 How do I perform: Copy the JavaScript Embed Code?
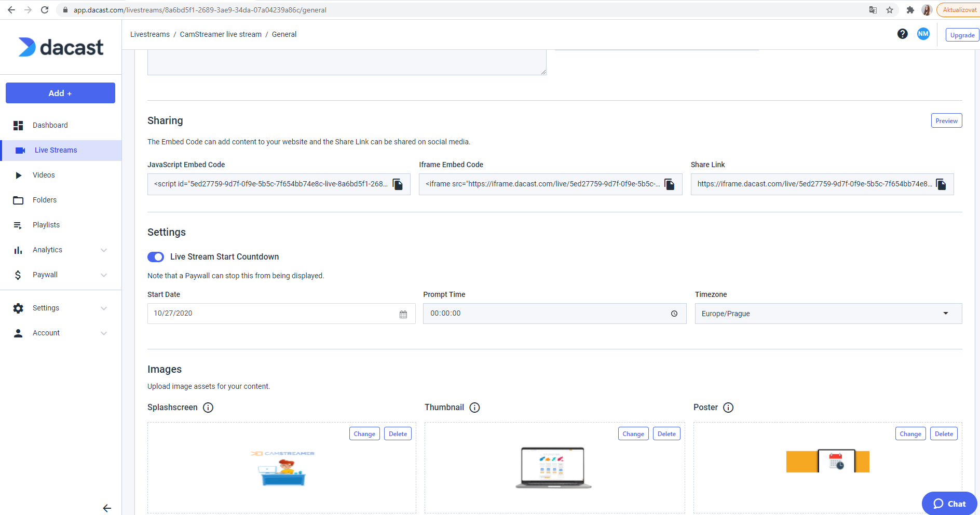(398, 184)
